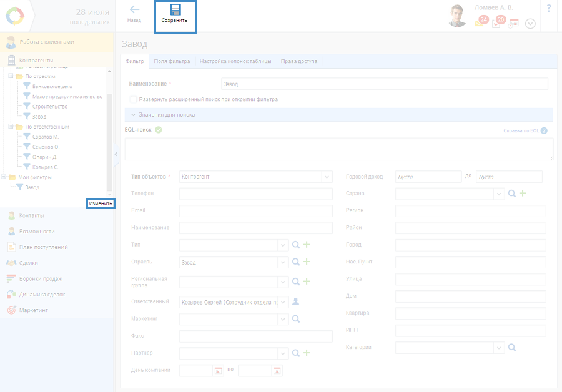The image size is (562, 392).
Task: Go back using the Назад arrow
Action: (x=134, y=11)
